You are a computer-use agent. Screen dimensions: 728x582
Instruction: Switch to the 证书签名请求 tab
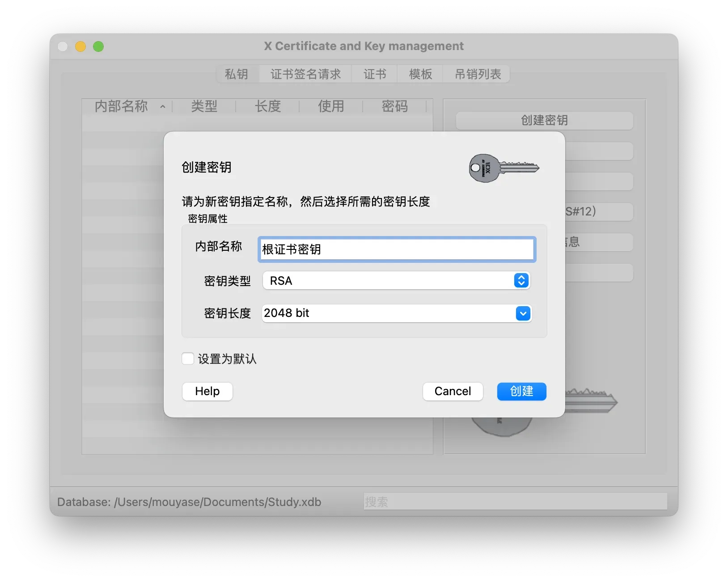(305, 74)
